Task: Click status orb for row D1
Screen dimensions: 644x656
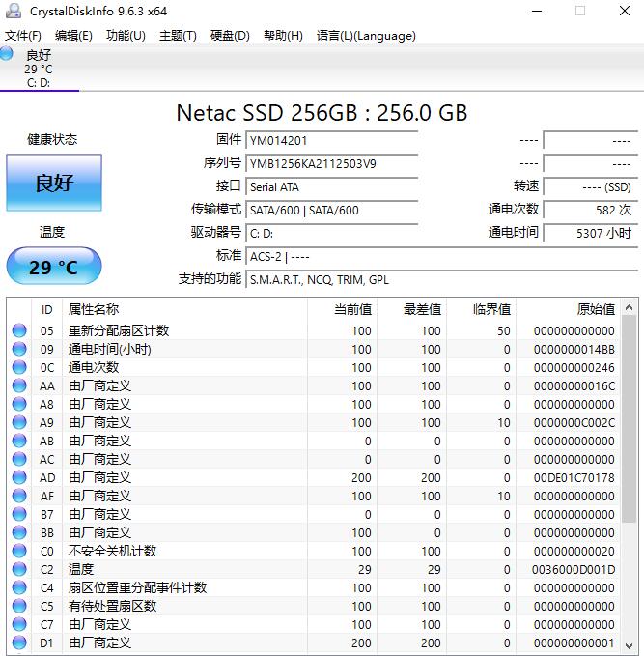Action: [19, 643]
